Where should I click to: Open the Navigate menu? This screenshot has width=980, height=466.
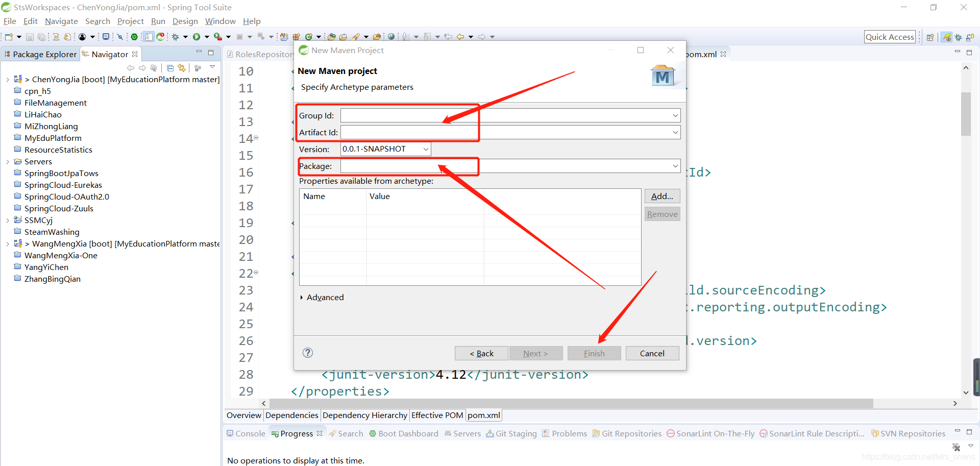click(61, 21)
